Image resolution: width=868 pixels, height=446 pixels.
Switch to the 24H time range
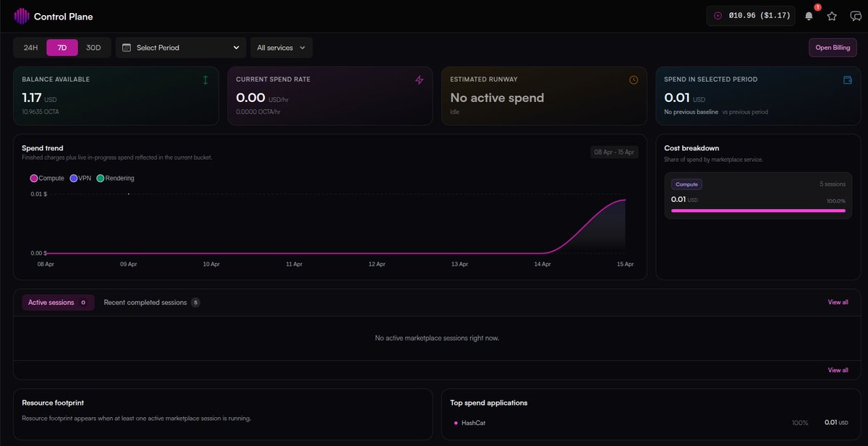click(30, 48)
